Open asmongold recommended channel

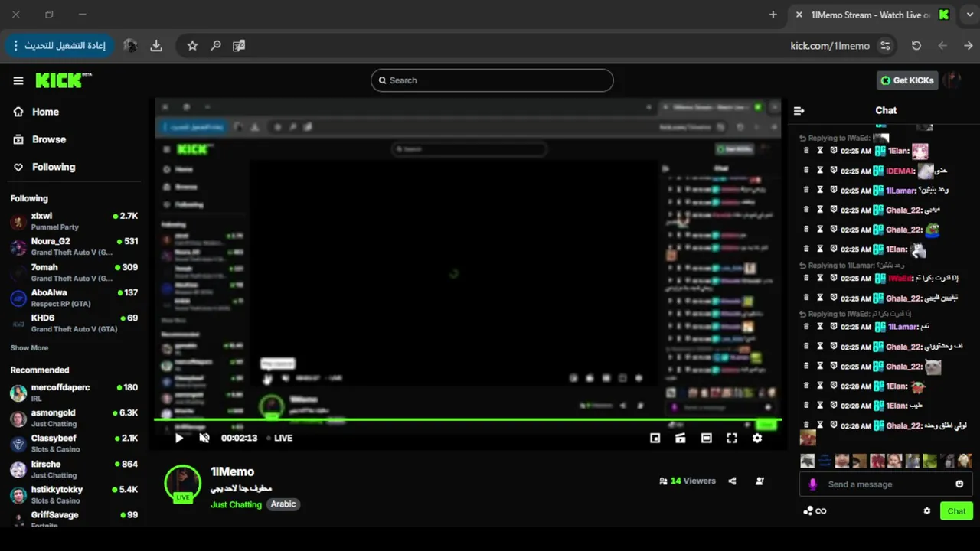(x=74, y=418)
